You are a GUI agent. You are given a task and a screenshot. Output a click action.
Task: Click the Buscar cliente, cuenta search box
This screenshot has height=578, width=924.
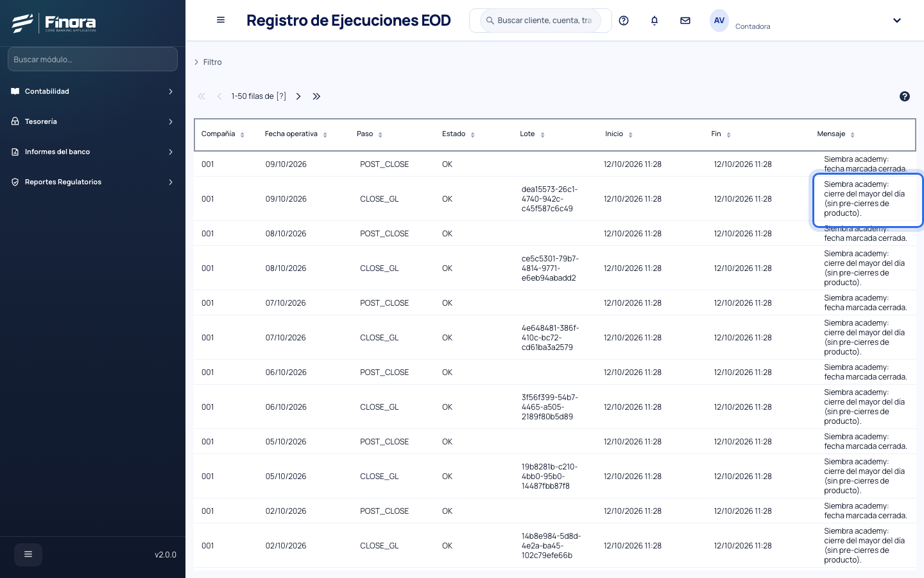tap(541, 21)
